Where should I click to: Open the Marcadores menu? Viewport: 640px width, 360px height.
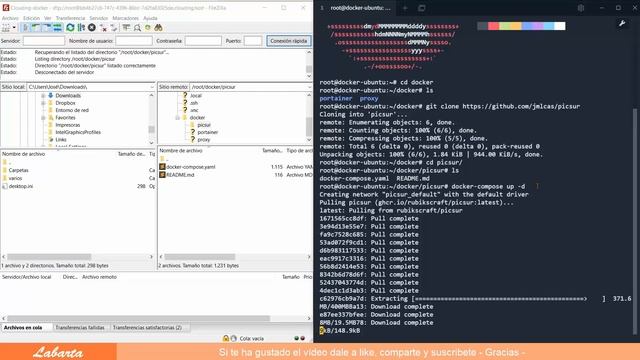(125, 18)
